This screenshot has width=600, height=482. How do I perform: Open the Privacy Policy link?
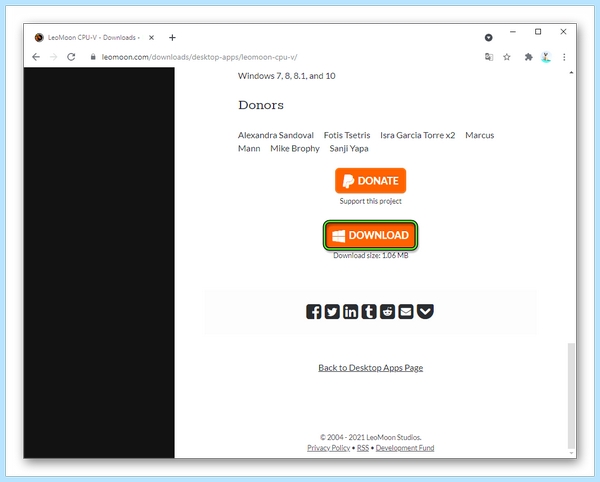click(328, 448)
